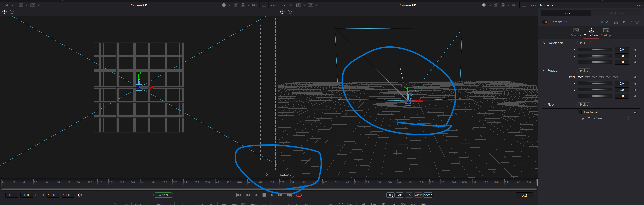Click the Some render mode button
Viewport: 644px width, 205px height.
tap(428, 195)
